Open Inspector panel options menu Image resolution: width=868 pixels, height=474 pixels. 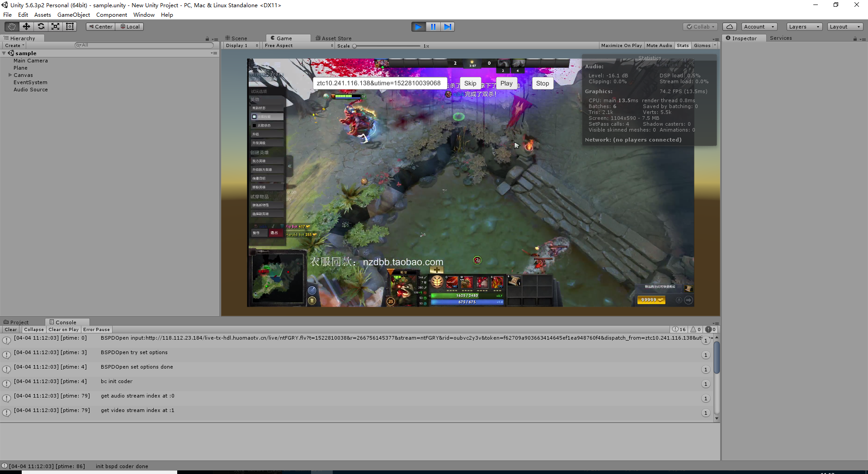coord(863,39)
